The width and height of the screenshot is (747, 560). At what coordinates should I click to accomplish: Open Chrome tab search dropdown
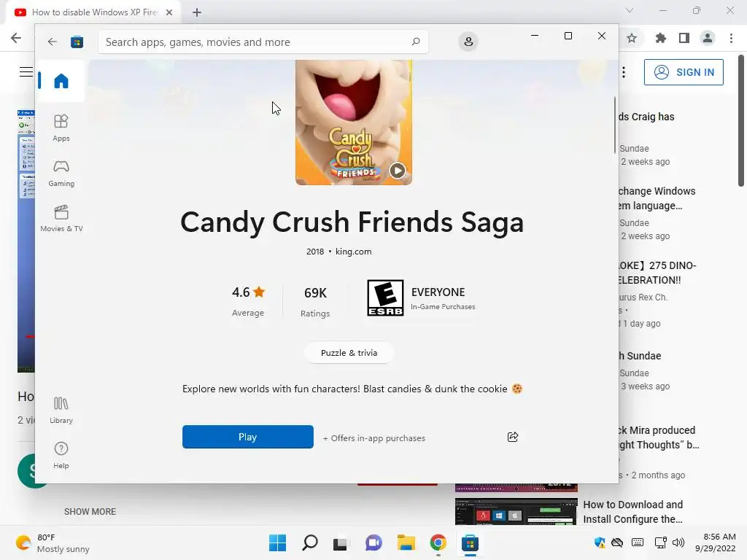(x=630, y=10)
